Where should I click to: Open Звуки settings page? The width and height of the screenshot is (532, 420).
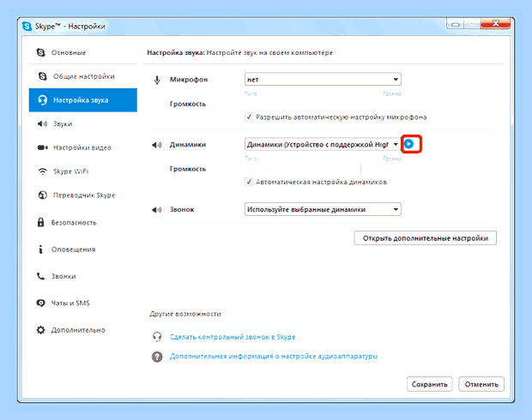coord(82,123)
